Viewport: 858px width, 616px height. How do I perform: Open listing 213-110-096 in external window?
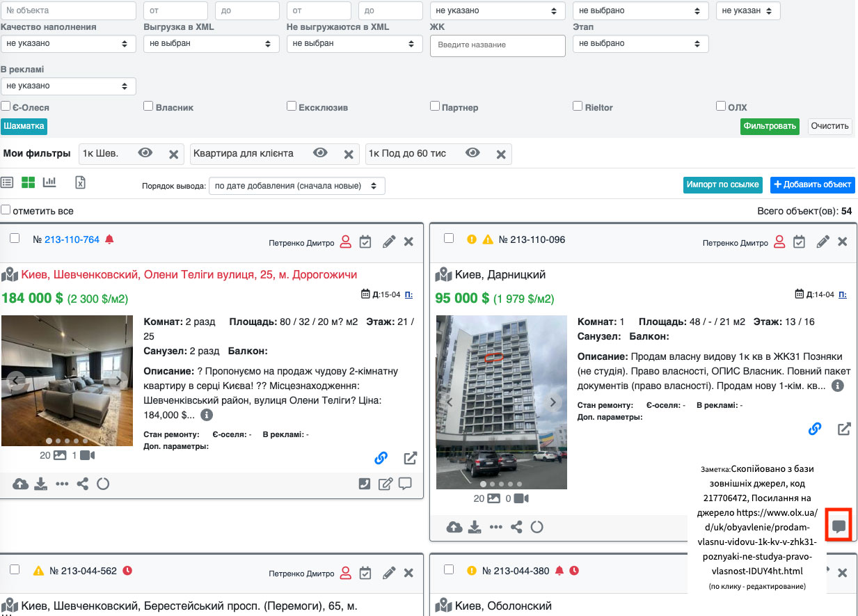843,429
